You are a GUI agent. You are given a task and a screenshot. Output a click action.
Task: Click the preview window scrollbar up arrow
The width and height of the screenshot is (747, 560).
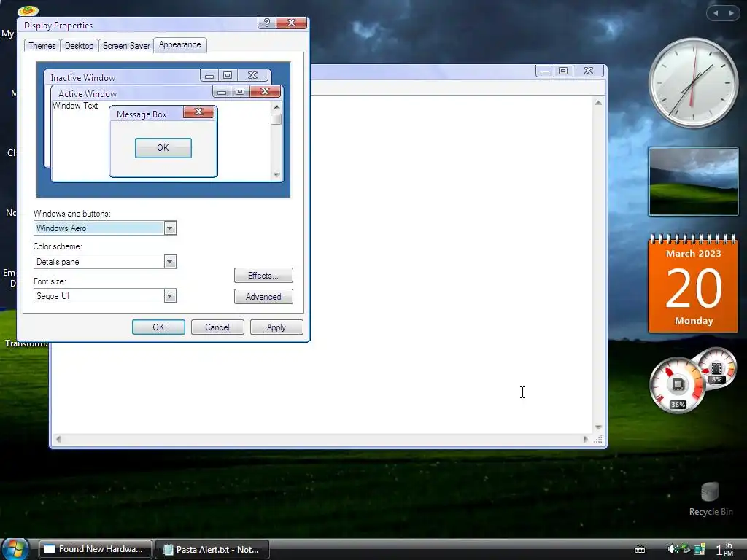276,107
